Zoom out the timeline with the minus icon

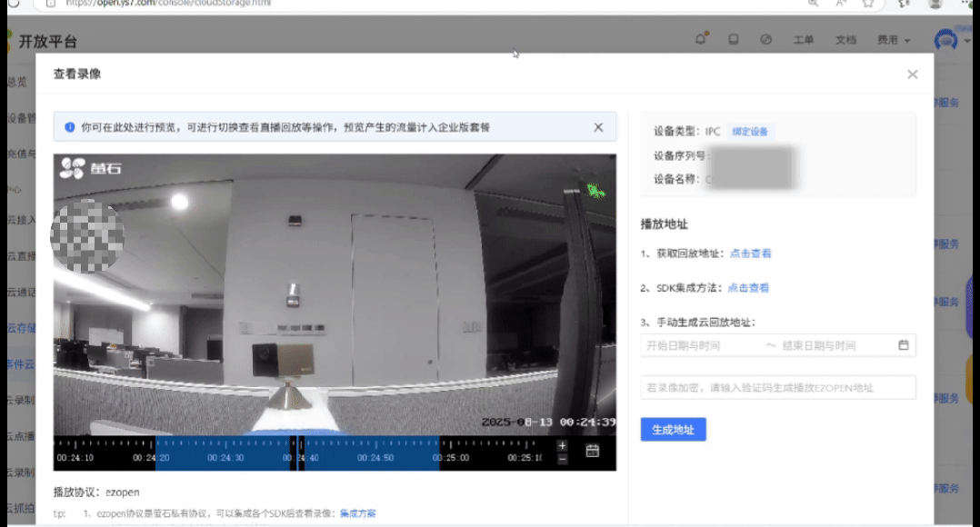point(564,458)
